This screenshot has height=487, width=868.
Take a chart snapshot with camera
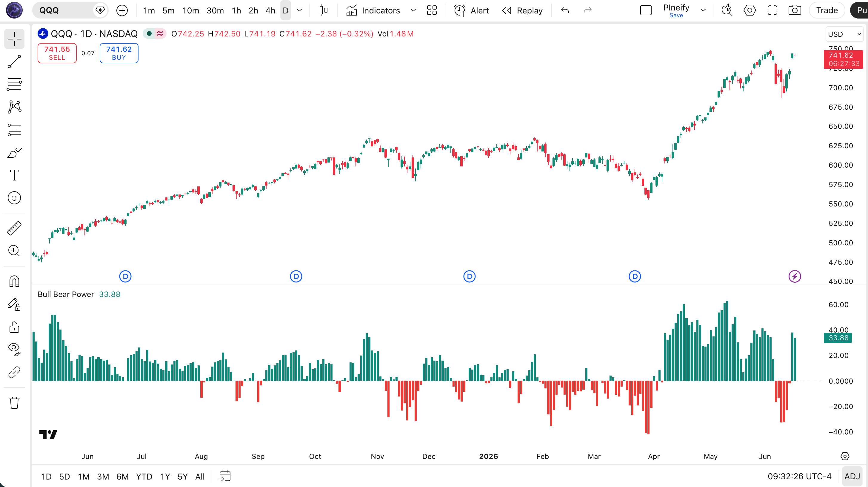[x=795, y=10]
